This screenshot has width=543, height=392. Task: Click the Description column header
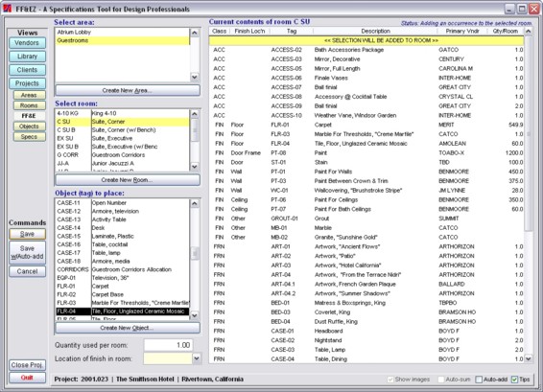[375, 31]
